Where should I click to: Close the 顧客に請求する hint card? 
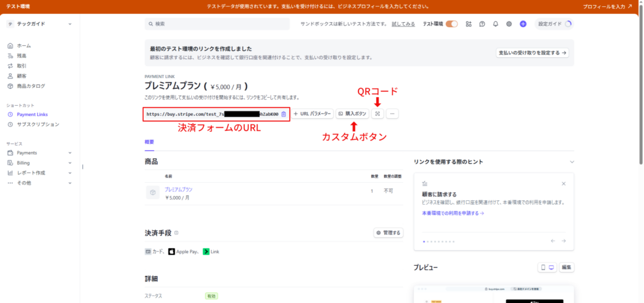tap(563, 184)
